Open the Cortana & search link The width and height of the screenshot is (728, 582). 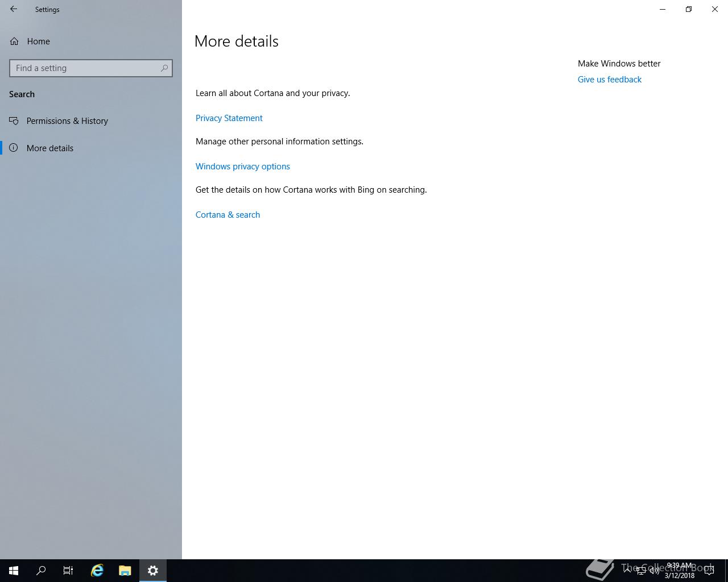tap(227, 215)
